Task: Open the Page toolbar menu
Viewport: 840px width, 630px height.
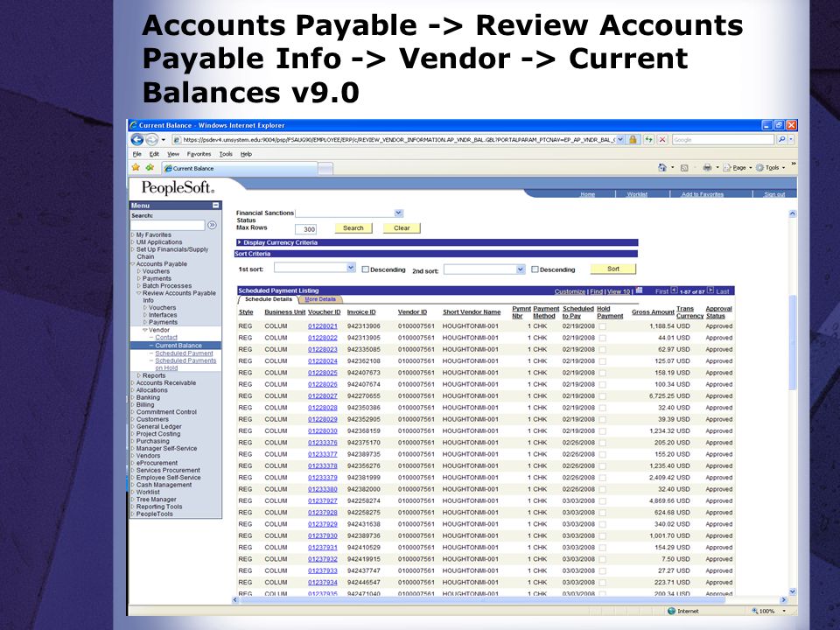Action: tap(737, 168)
